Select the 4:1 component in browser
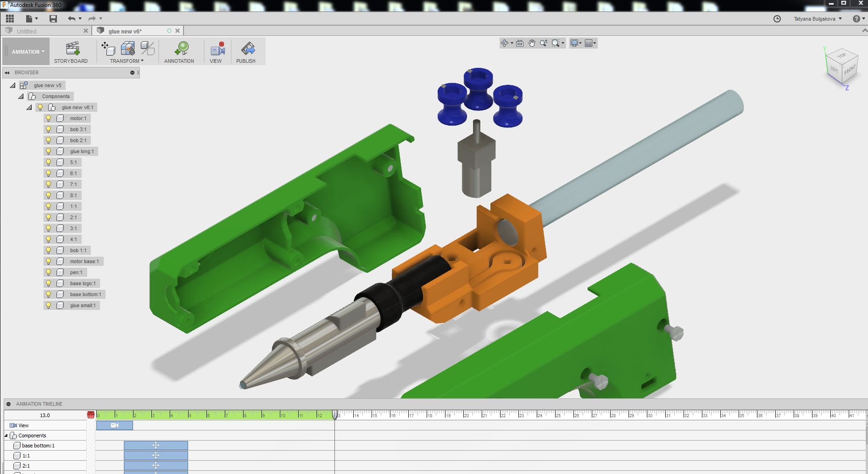The height and width of the screenshot is (474, 868). point(73,239)
